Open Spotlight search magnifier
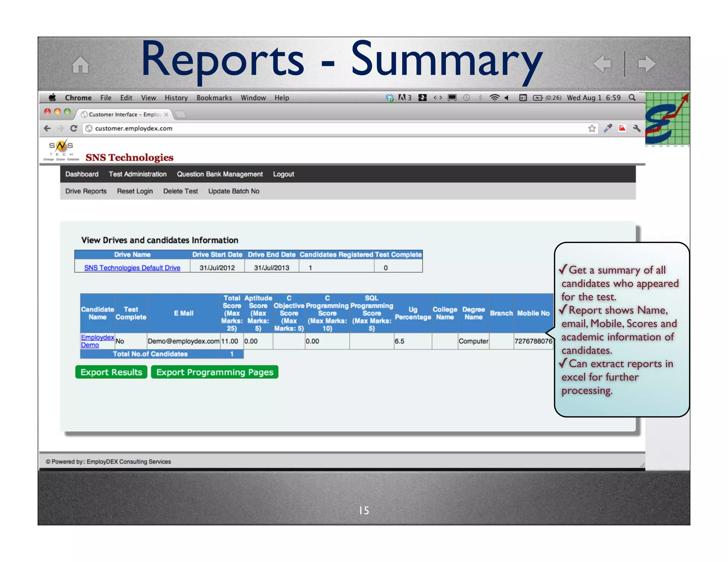The height and width of the screenshot is (562, 728). pyautogui.click(x=632, y=97)
